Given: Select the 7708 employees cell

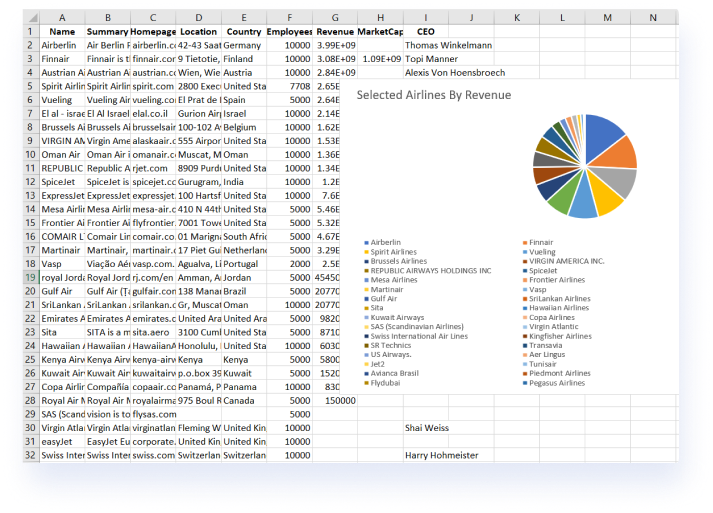Looking at the screenshot, I should [290, 86].
